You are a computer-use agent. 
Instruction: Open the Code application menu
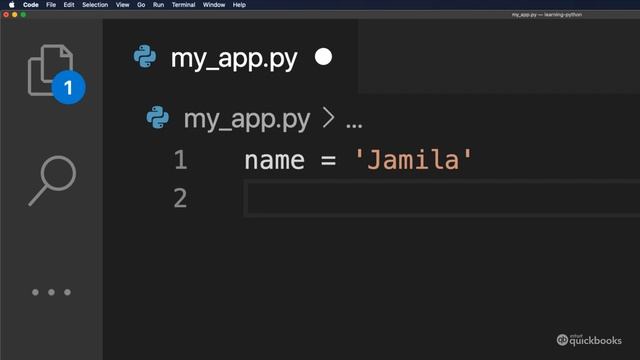point(31,5)
